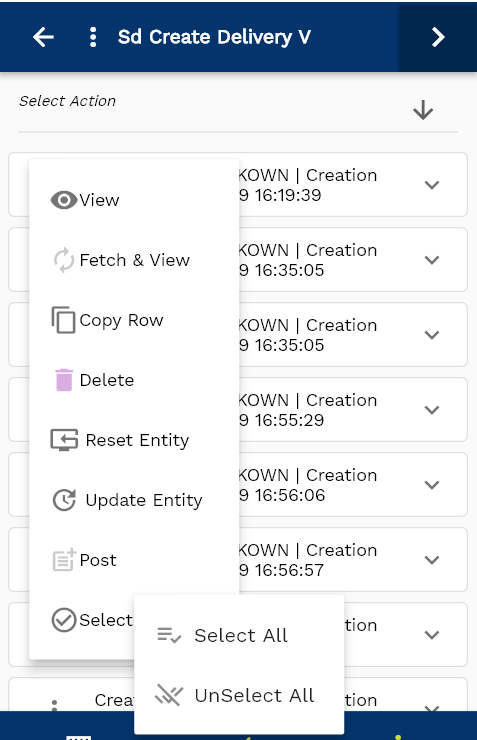This screenshot has height=740, width=477.
Task: Click the back arrow in header
Action: [x=43, y=37]
